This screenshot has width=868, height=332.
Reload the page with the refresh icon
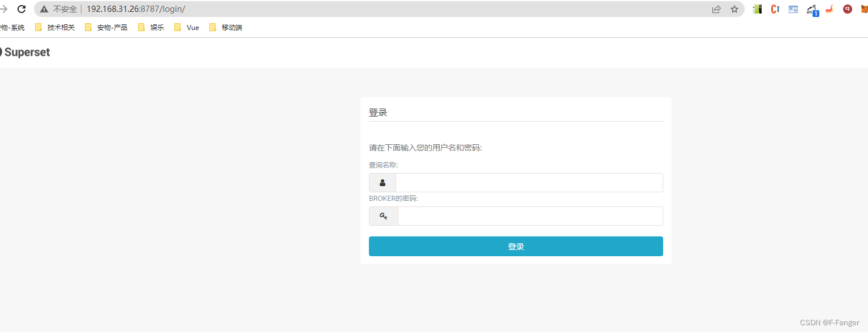click(22, 9)
